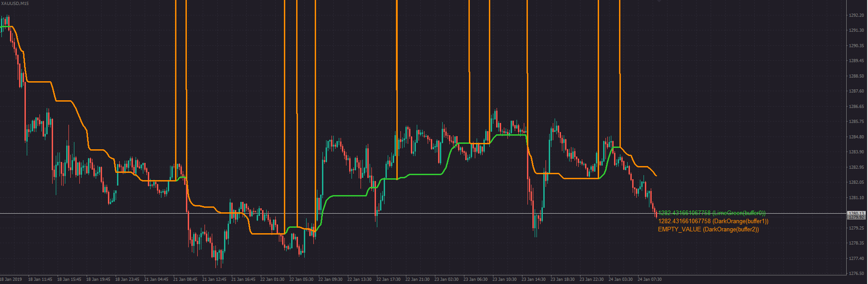Click the 1289.45 price scale label
868x284 pixels.
point(856,61)
